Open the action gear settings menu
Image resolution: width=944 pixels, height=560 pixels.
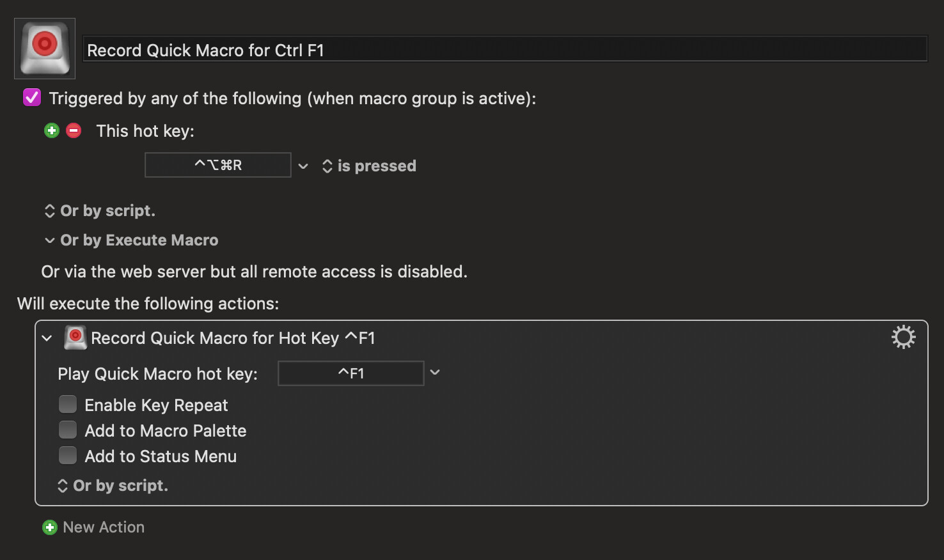903,337
